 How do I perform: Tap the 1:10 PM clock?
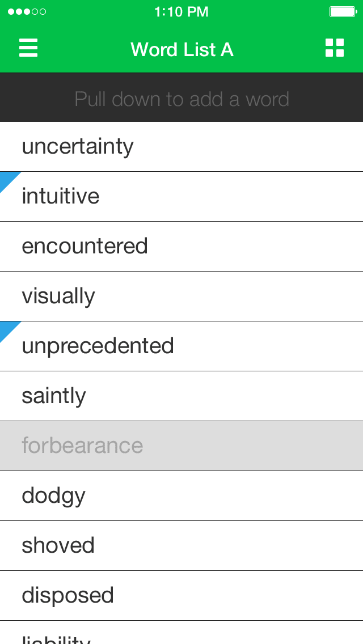[181, 12]
